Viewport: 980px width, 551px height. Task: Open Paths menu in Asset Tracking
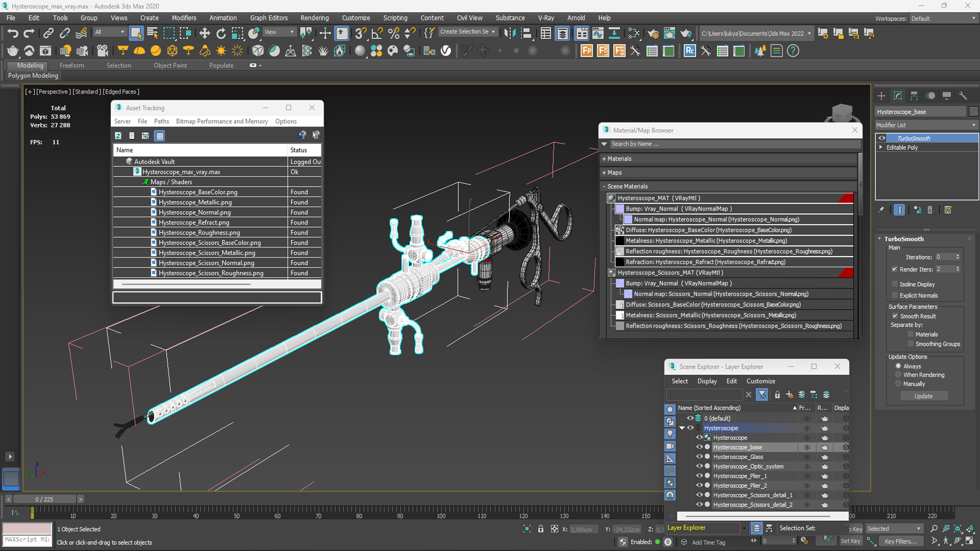click(161, 121)
